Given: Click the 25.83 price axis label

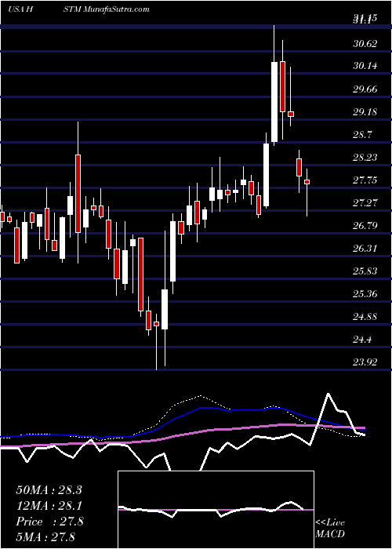Looking at the screenshot, I should click(x=365, y=271).
